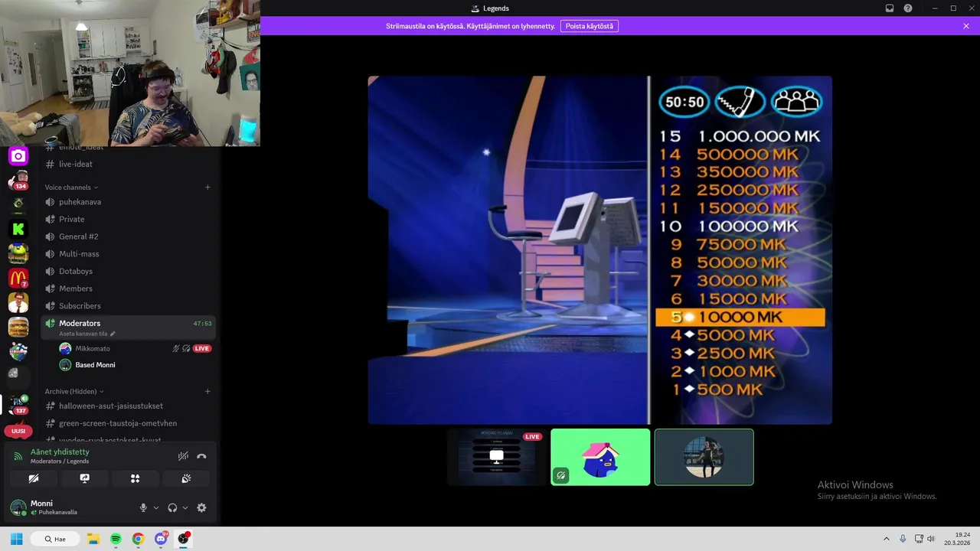Click the Poista käytöstä button
Viewport: 980px width, 551px height.
[x=590, y=26]
